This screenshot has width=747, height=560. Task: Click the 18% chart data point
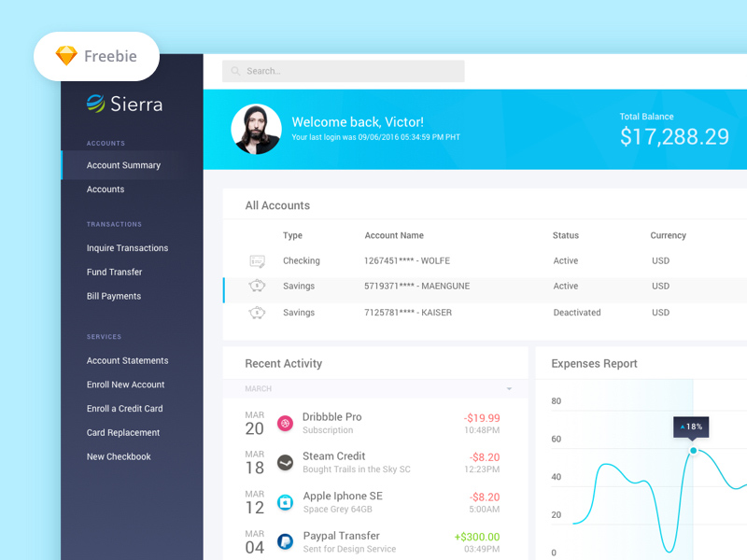(x=693, y=451)
